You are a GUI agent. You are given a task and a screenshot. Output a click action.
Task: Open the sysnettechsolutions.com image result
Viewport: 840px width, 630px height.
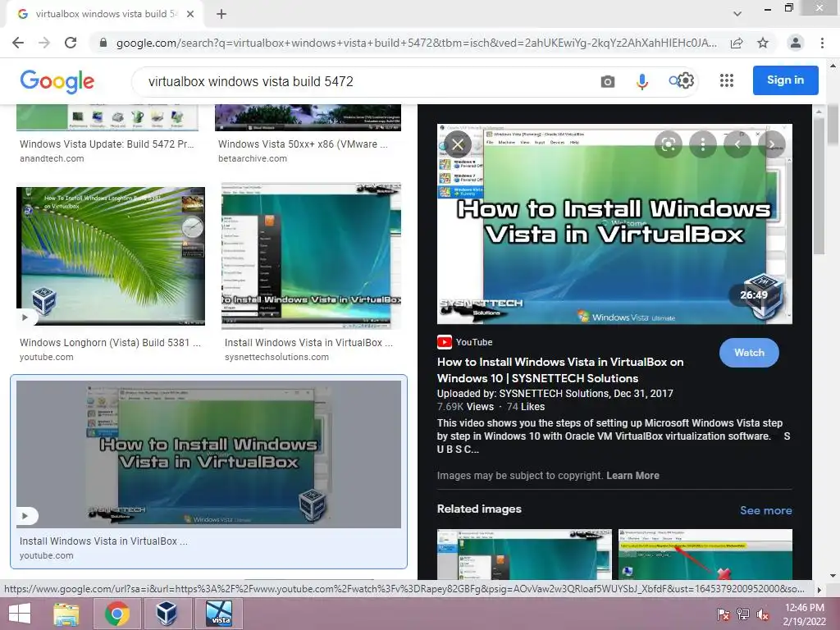click(311, 256)
